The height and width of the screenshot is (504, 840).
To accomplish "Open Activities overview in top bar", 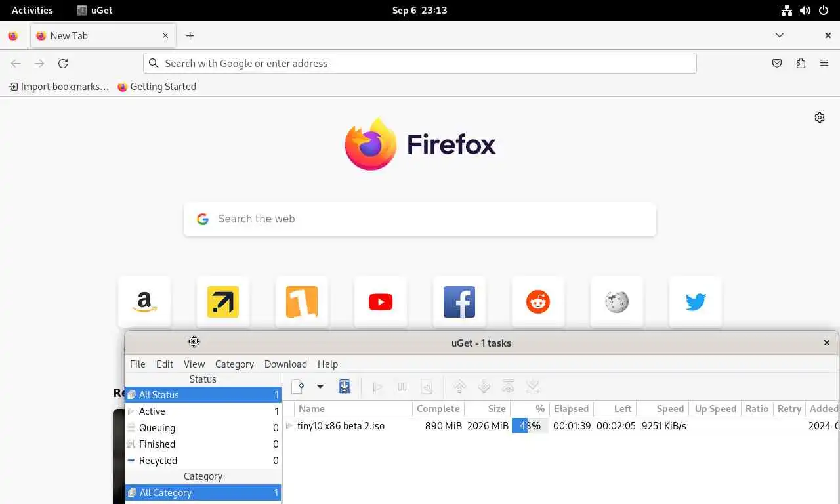I will pyautogui.click(x=32, y=10).
